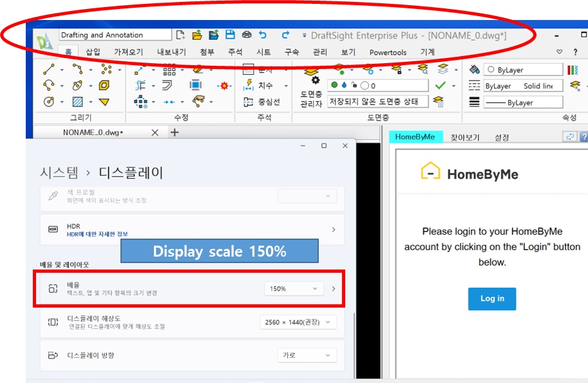The height and width of the screenshot is (383, 588).
Task: Open the DraftSight application logo menu
Action: 45,41
